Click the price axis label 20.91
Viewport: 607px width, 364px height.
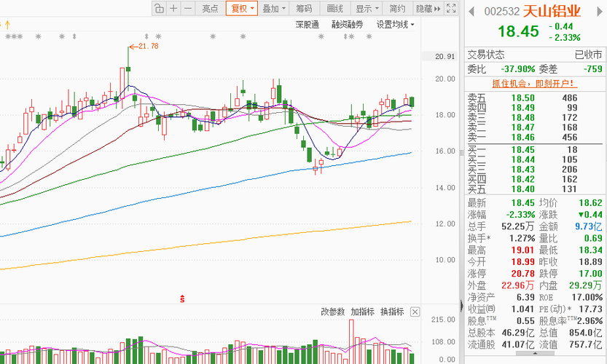pyautogui.click(x=445, y=57)
